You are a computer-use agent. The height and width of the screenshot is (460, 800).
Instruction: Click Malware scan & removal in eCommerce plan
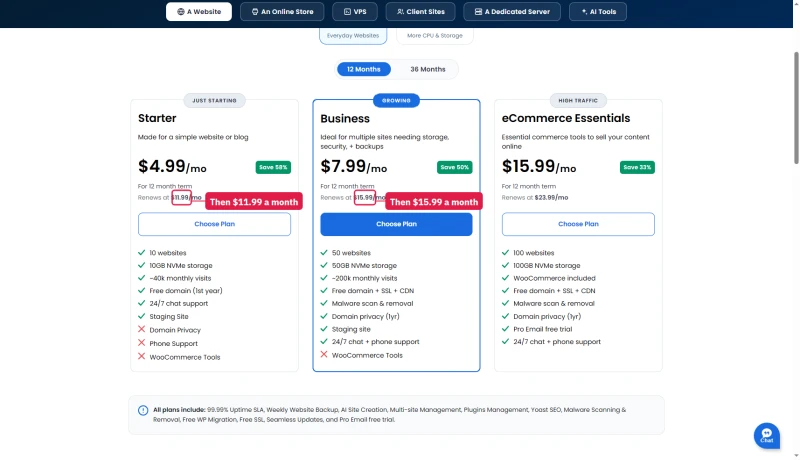coord(554,303)
